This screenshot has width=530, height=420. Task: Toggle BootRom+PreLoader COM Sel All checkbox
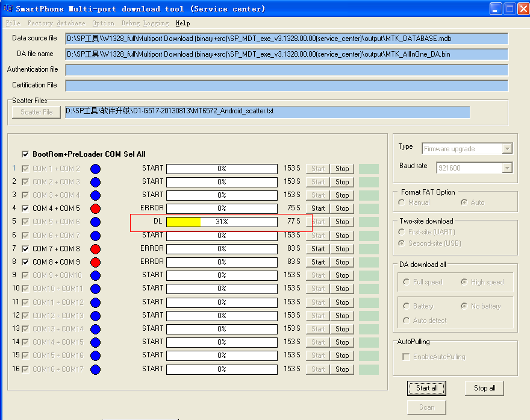25,154
